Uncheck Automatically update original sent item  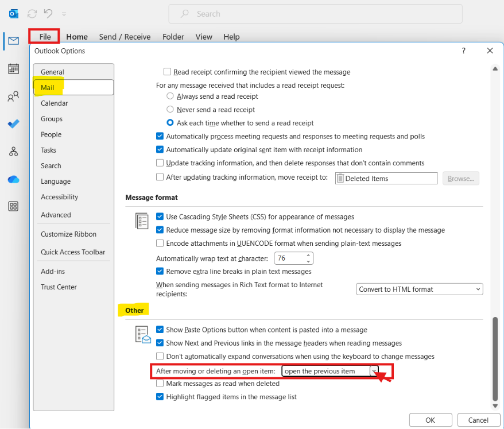click(160, 149)
